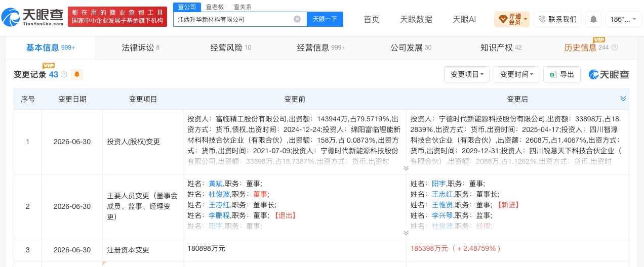Expand row 2 truncated personnel list
Viewport: 644px width, 267px height.
406,233
